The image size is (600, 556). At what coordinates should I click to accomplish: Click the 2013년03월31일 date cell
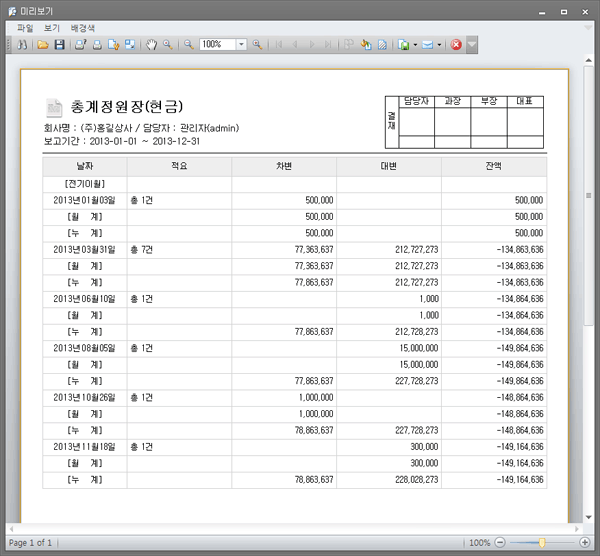[85, 250]
